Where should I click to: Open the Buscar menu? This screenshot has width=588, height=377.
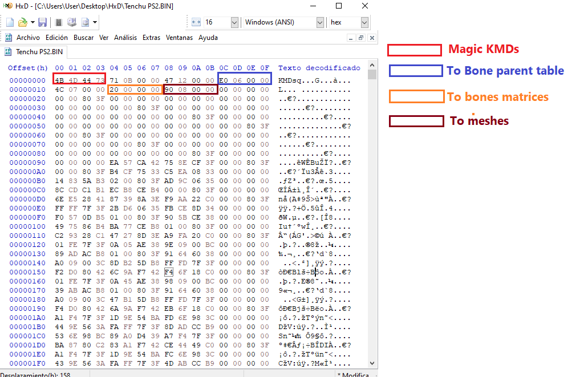pyautogui.click(x=83, y=38)
